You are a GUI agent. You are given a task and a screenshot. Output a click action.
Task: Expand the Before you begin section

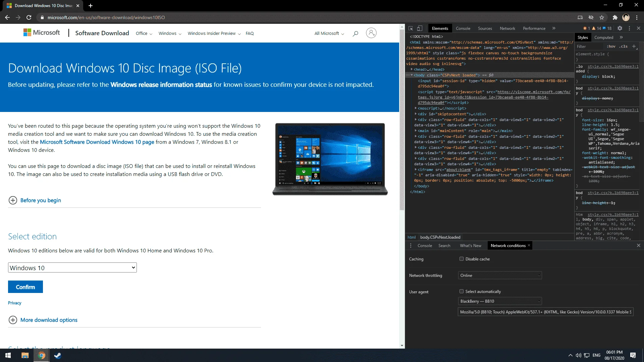[35, 200]
